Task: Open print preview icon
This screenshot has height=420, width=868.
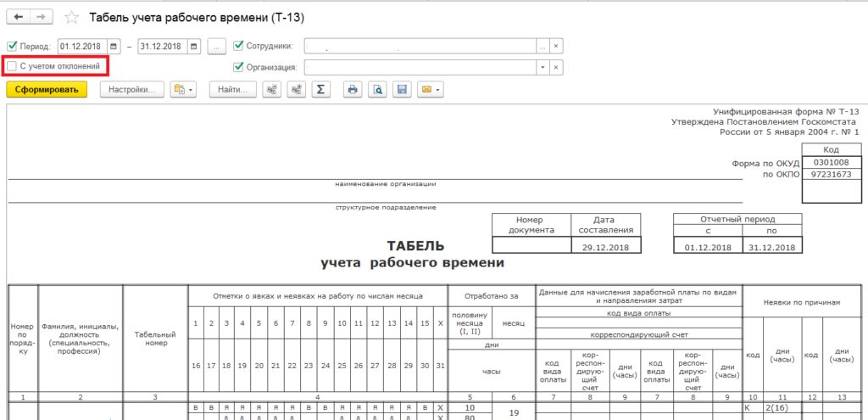Action: [x=377, y=89]
